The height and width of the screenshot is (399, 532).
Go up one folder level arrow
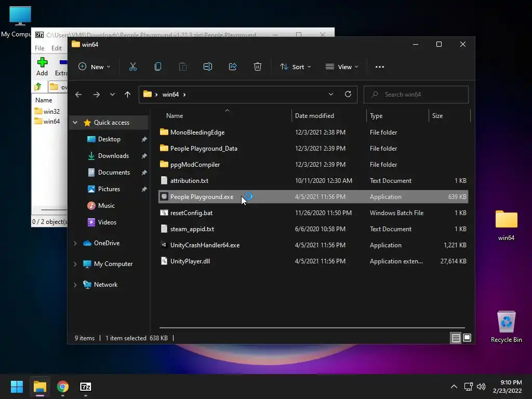pyautogui.click(x=127, y=95)
